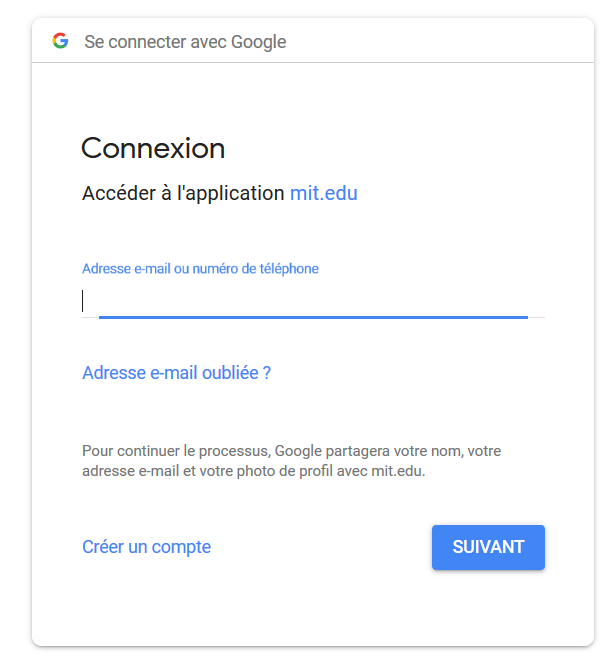Click the "Se connecter avec Google" header text
Viewport: 615px width, 662px height.
pos(185,42)
